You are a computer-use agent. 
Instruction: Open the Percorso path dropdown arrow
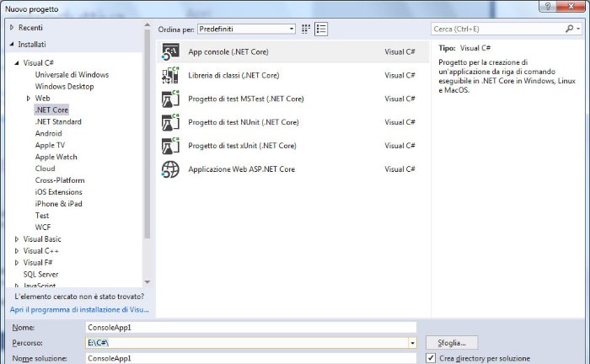(412, 343)
